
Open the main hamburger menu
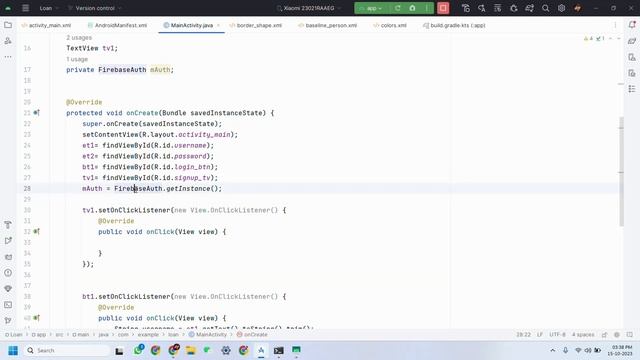pyautogui.click(x=25, y=8)
